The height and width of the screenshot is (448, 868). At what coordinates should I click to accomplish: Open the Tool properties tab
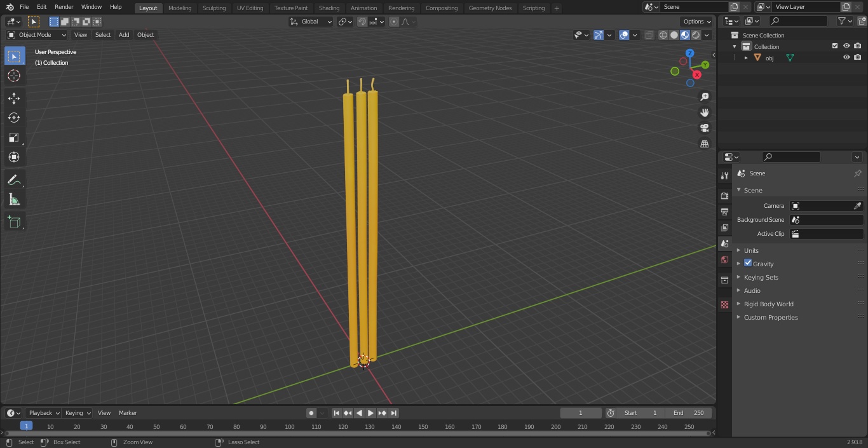tap(724, 175)
